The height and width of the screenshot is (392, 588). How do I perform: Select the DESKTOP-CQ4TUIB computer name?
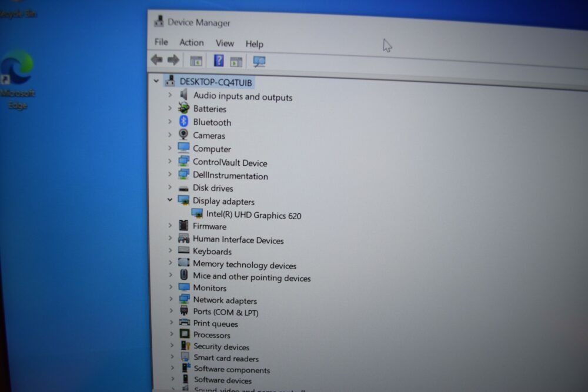point(216,82)
